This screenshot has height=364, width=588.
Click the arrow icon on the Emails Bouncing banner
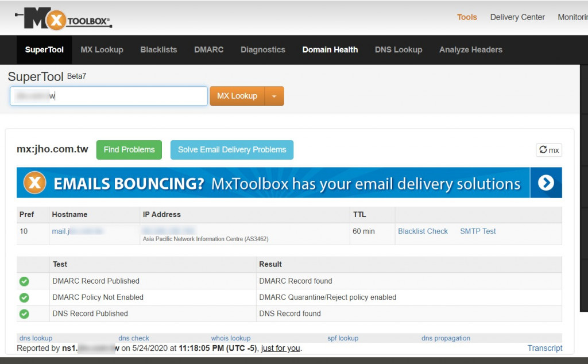[546, 183]
